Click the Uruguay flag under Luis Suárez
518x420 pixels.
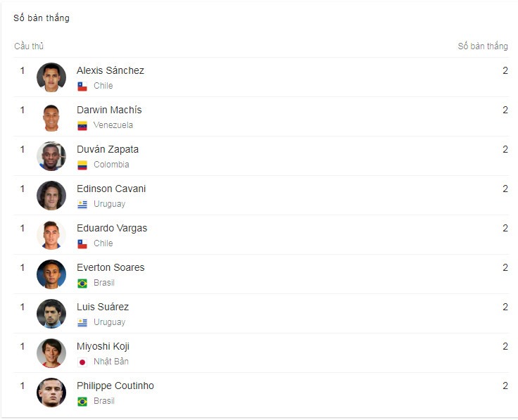pos(82,322)
